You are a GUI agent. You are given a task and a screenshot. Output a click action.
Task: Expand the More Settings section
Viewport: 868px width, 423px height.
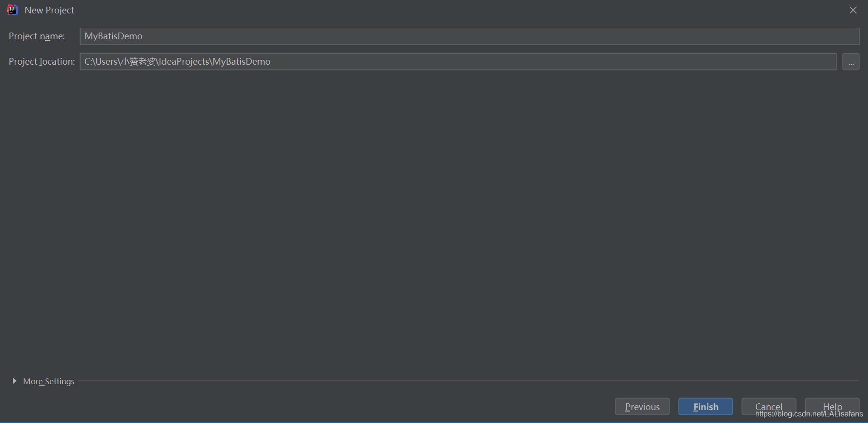[x=14, y=381]
